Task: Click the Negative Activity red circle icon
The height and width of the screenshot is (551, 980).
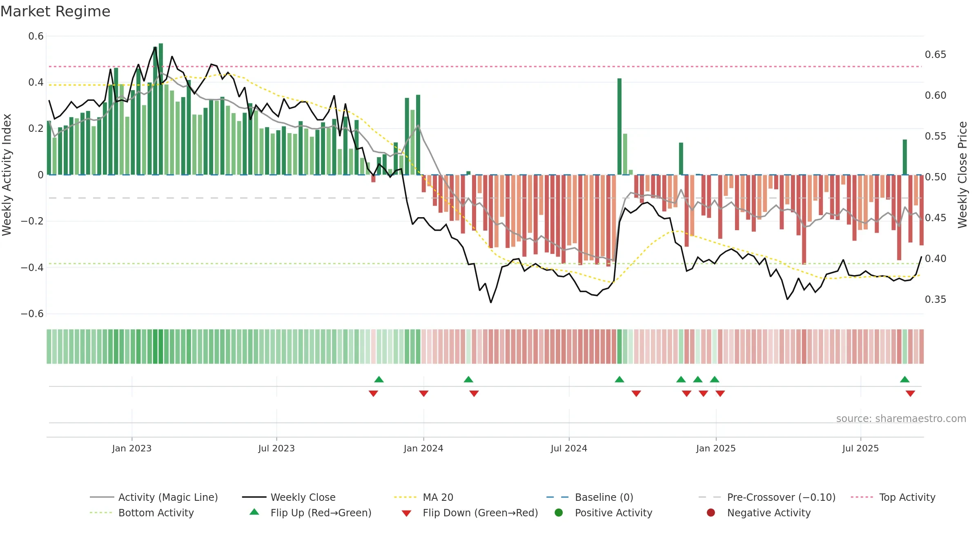Action: click(x=711, y=512)
